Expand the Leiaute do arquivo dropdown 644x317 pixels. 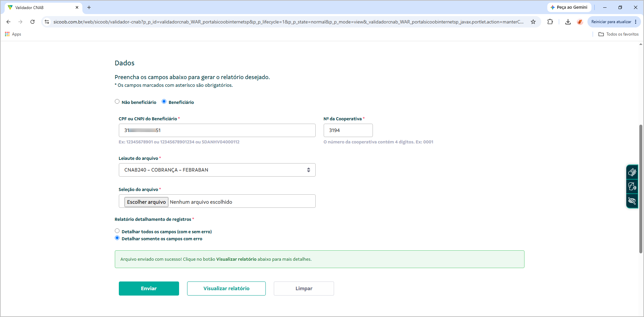pos(217,170)
